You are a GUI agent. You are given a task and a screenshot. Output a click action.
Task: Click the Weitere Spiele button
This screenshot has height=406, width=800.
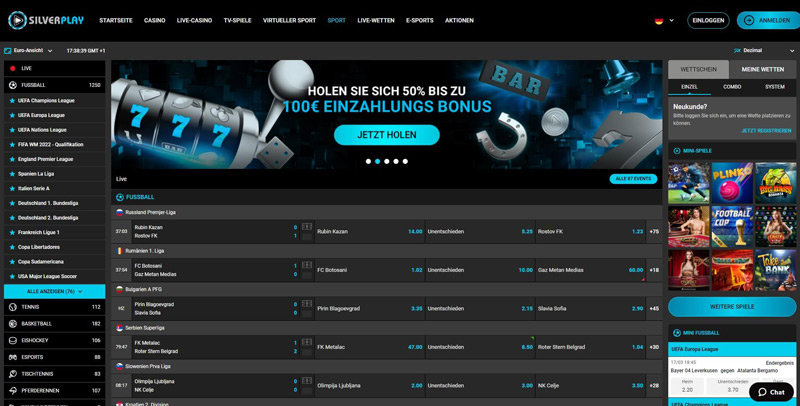732,307
